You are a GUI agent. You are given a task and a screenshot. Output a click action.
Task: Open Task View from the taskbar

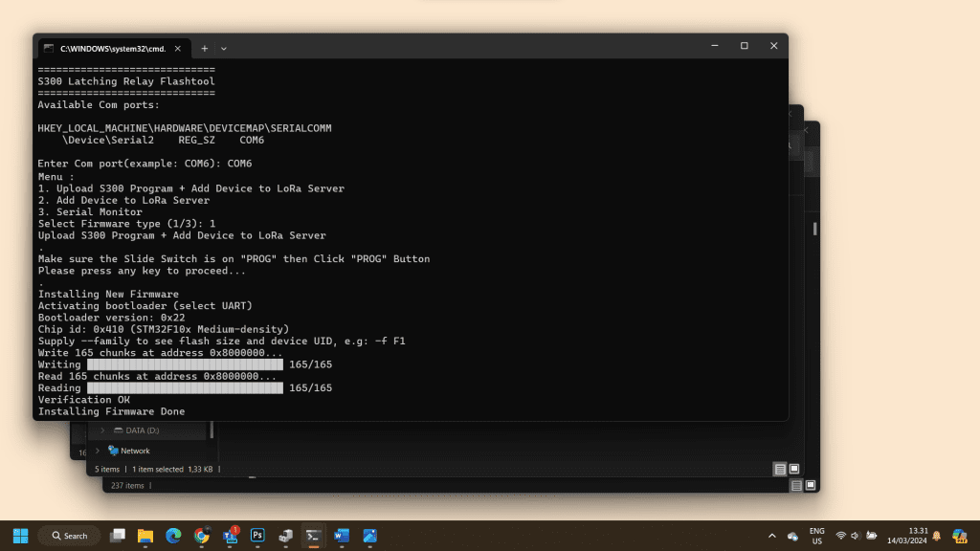tap(118, 536)
